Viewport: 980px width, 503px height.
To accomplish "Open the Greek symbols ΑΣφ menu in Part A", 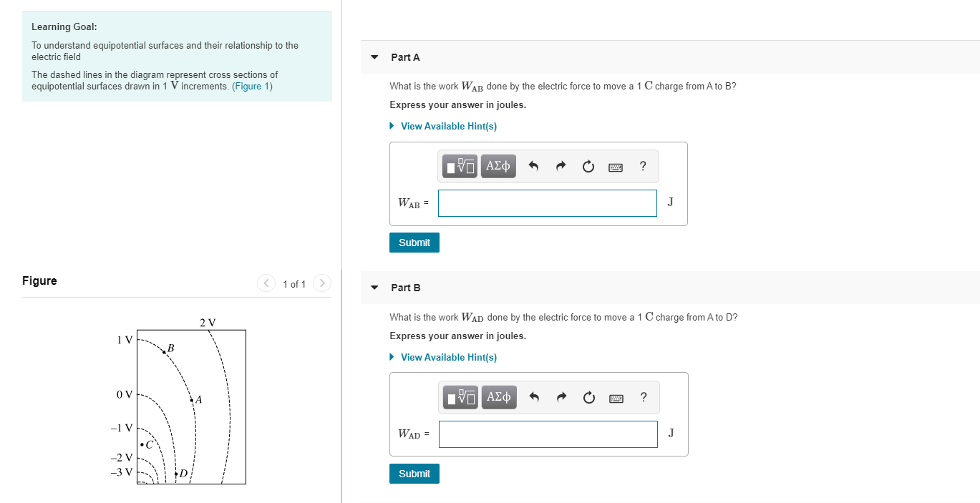I will pyautogui.click(x=498, y=166).
